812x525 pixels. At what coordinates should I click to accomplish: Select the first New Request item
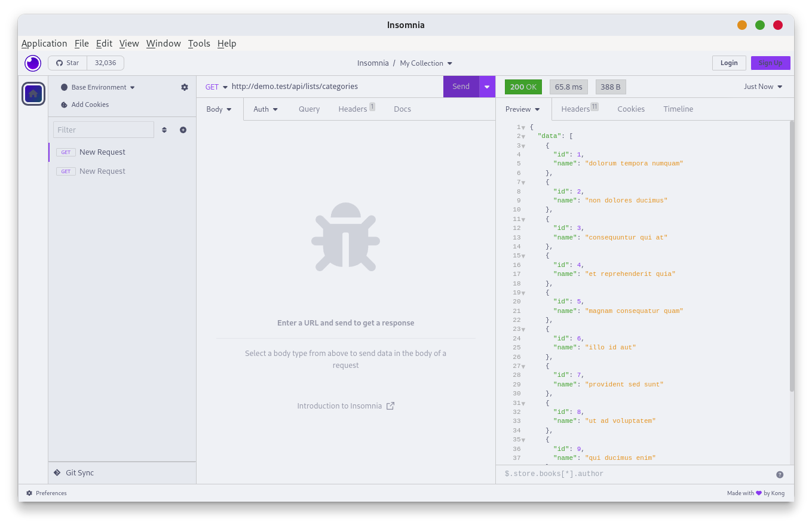click(122, 152)
